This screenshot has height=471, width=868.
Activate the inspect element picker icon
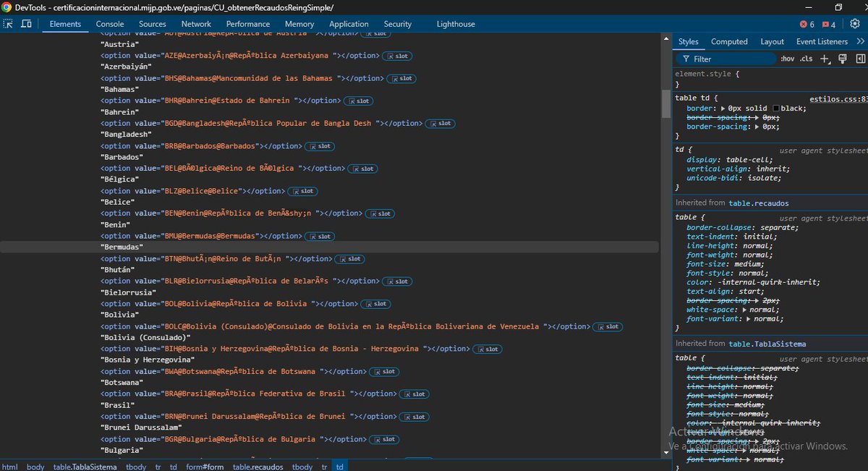(x=9, y=24)
